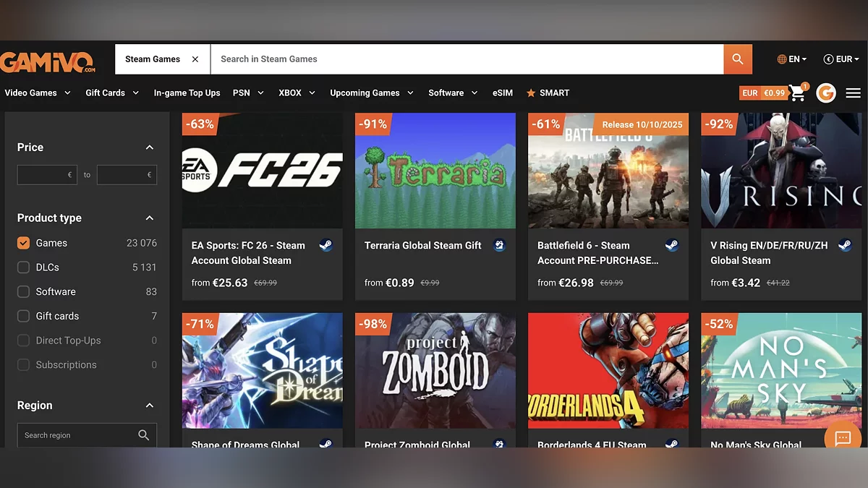
Task: Click the Steam icon on Borderlands 4
Action: [x=672, y=443]
